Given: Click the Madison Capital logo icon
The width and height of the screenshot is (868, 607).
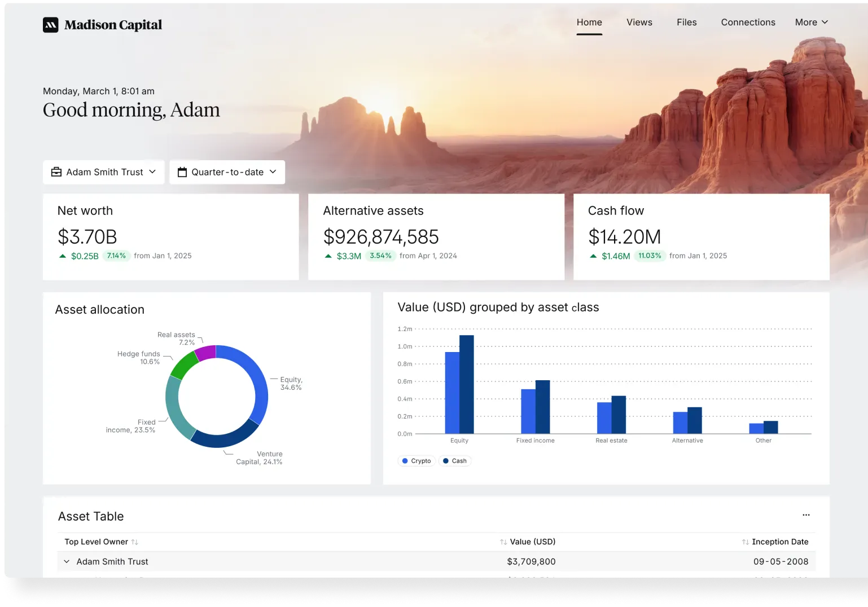Looking at the screenshot, I should pos(51,25).
